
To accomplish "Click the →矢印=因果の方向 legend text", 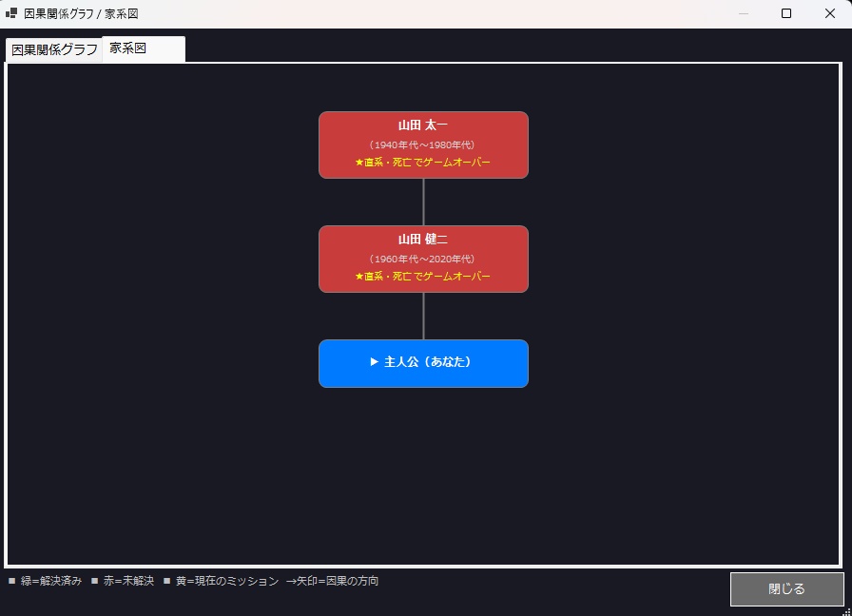I will coord(332,581).
